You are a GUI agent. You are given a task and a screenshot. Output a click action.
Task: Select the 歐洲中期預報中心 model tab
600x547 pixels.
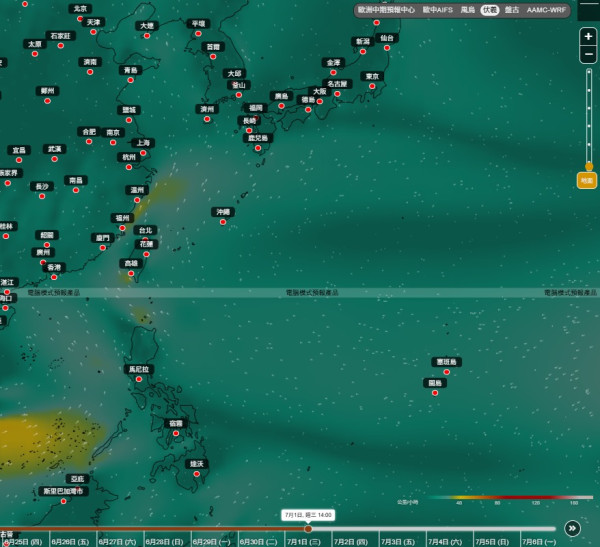pos(386,10)
